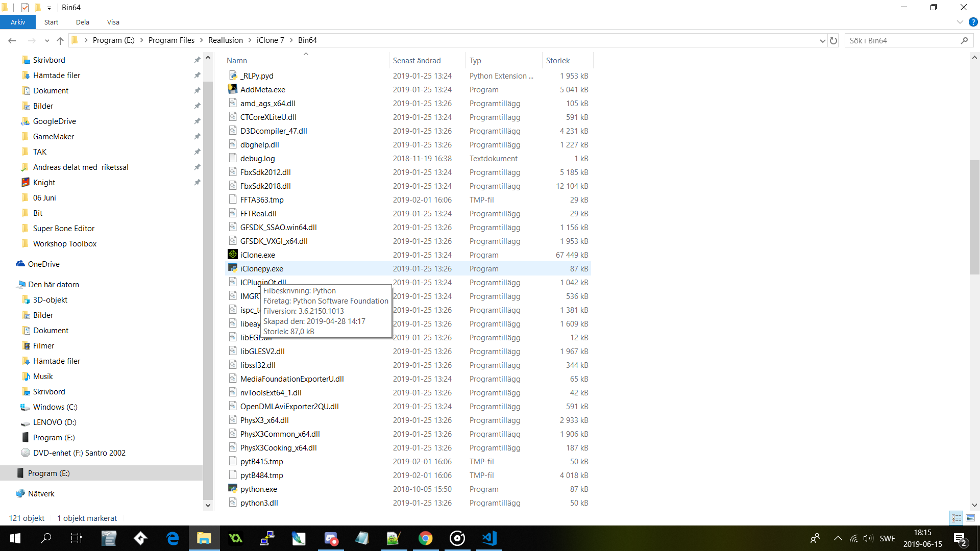
Task: Open Task View on taskbar
Action: click(x=77, y=538)
